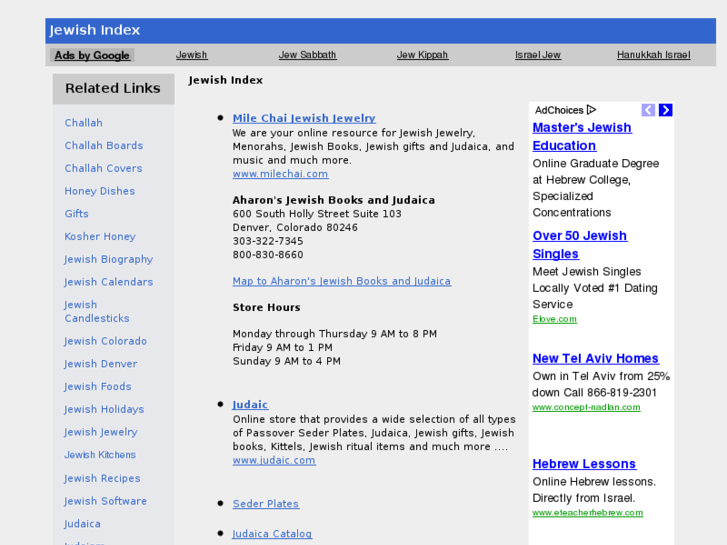Click the AdChoices next arrow icon
This screenshot has width=727, height=545.
[x=665, y=110]
